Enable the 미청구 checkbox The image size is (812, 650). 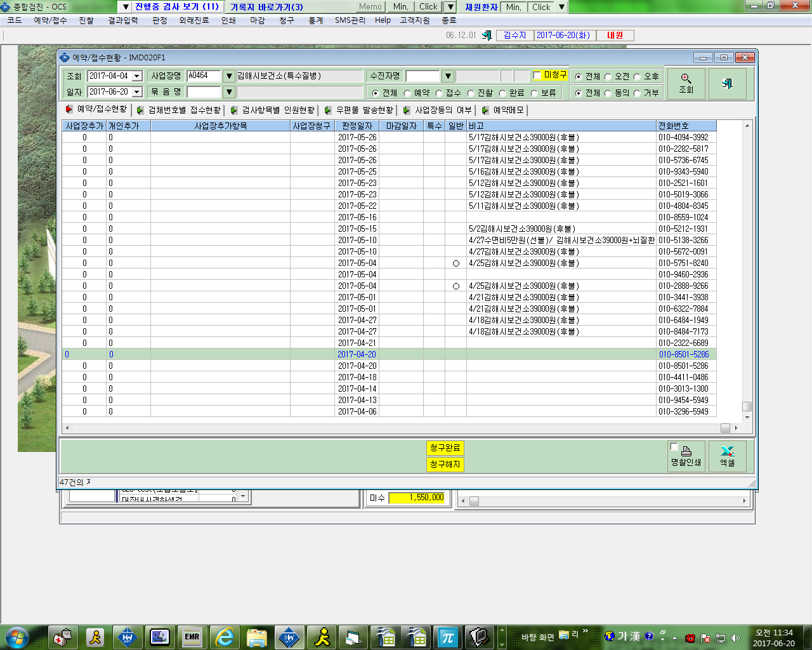point(537,76)
